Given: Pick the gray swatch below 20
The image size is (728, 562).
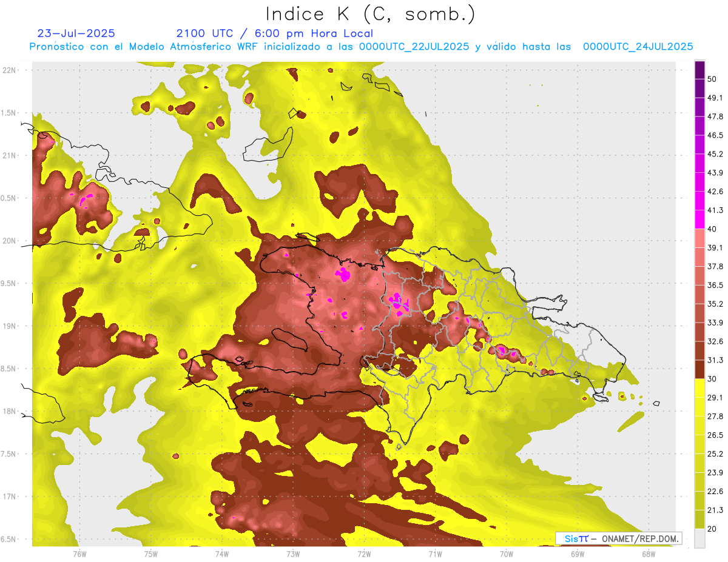Looking at the screenshot, I should coord(699,538).
